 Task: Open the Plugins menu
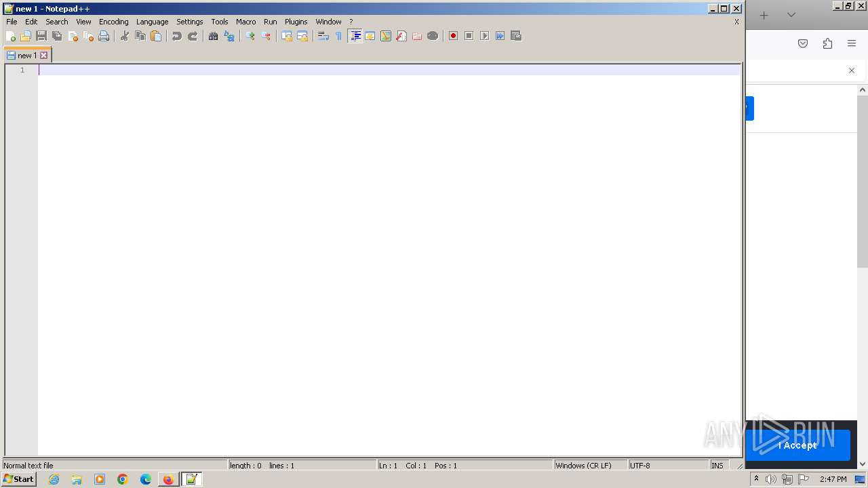(x=296, y=22)
